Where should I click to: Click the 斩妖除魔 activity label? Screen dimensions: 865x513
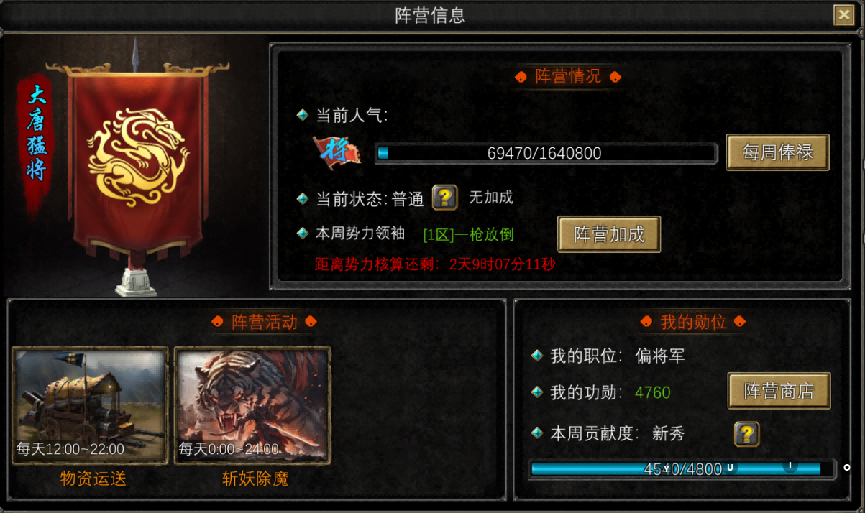(255, 478)
